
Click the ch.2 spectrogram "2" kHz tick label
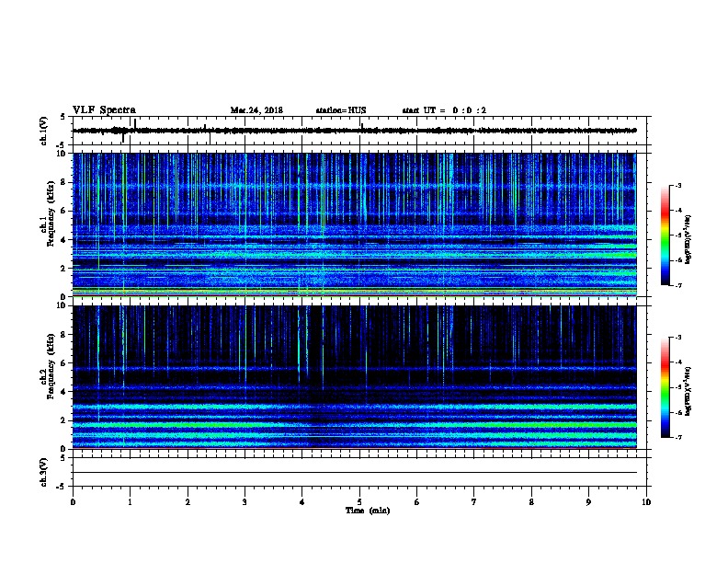tap(65, 420)
